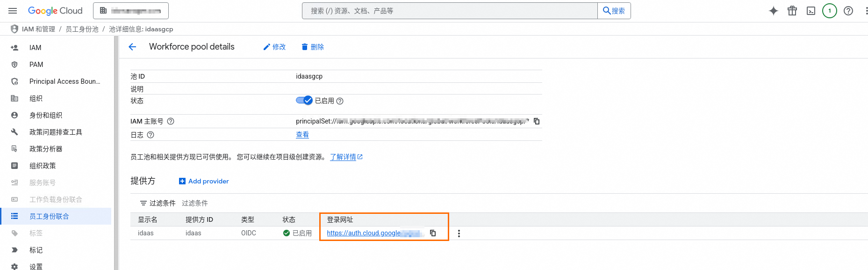Select 员工身份联合 in the sidebar
Viewport: 868px width, 270px height.
pyautogui.click(x=56, y=216)
